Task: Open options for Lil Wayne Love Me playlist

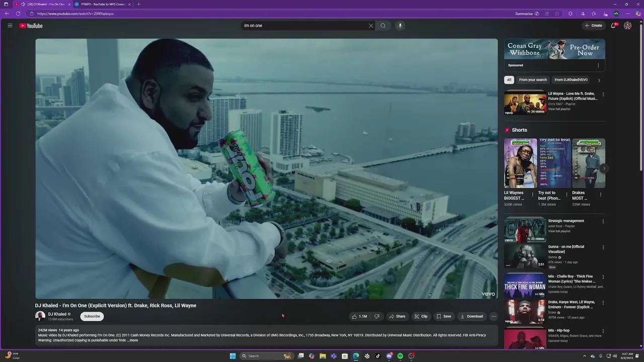Action: (603, 94)
